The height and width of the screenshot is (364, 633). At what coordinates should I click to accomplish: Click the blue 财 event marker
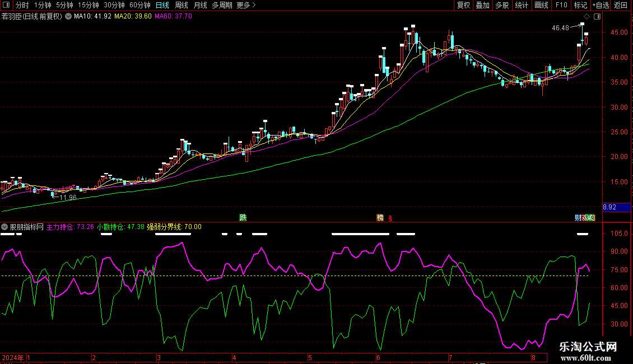[578, 217]
